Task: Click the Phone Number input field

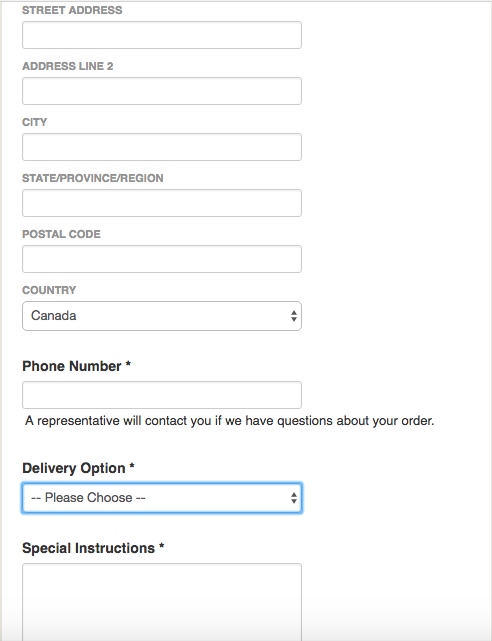Action: (x=162, y=395)
